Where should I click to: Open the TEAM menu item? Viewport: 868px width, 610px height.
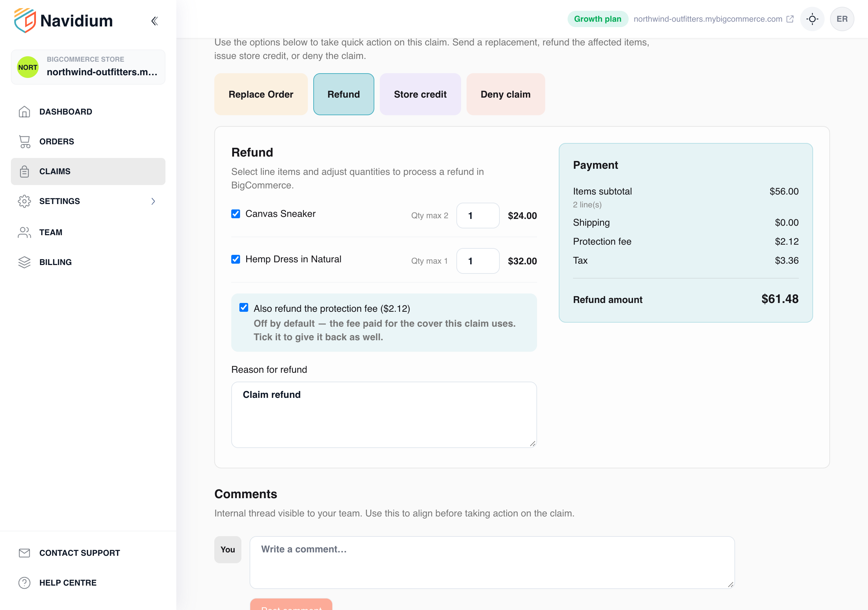click(88, 232)
